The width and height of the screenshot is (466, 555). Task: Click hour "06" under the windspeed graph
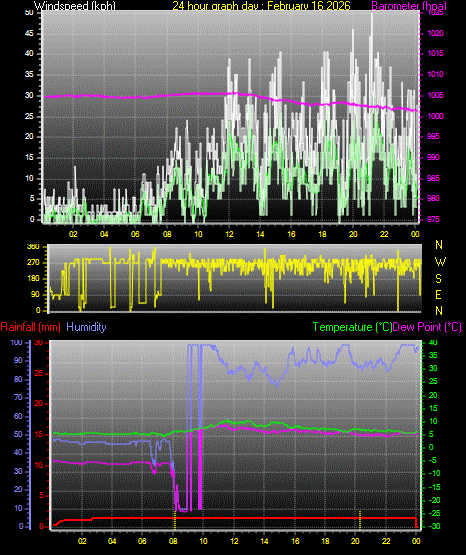coord(135,234)
